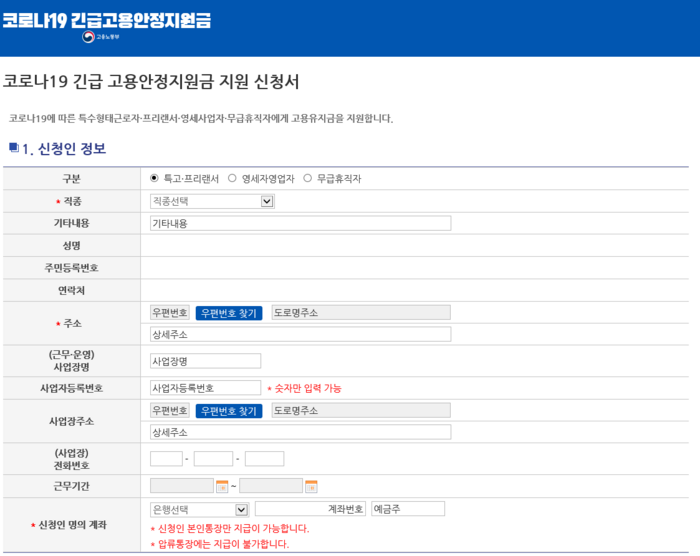Image resolution: width=700 pixels, height=556 pixels.
Task: Click the '1. 신청인 정보' section heading
Action: click(64, 149)
